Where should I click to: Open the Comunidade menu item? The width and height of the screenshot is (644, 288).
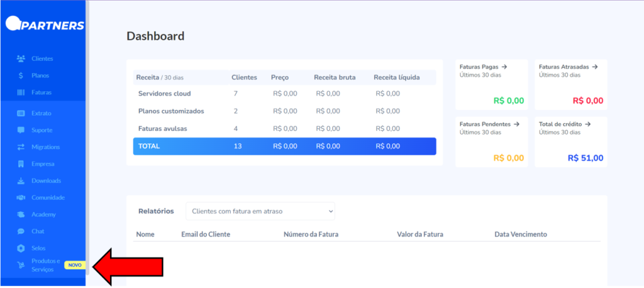click(x=48, y=197)
